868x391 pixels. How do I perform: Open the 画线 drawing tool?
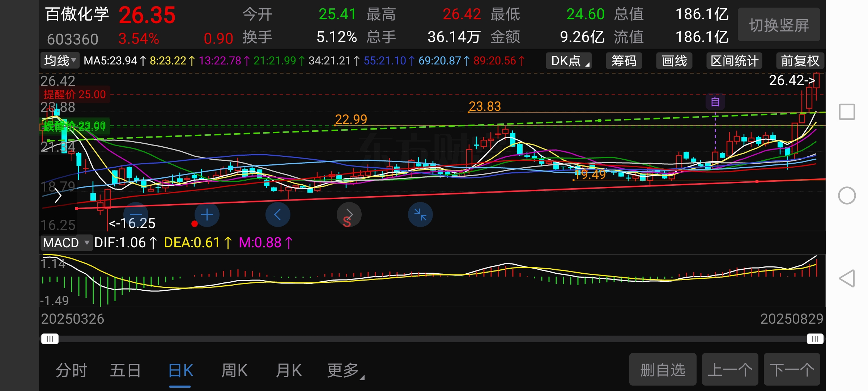[674, 60]
